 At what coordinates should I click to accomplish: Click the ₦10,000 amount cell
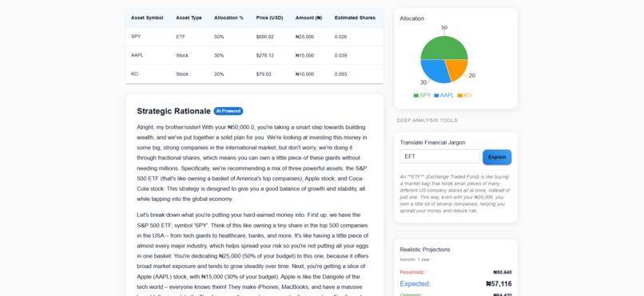pos(304,74)
